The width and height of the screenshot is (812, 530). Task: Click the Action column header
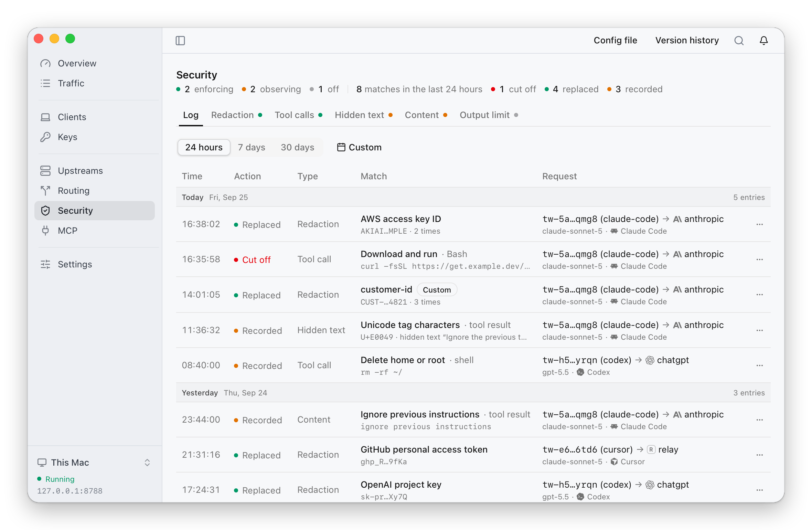coord(247,176)
